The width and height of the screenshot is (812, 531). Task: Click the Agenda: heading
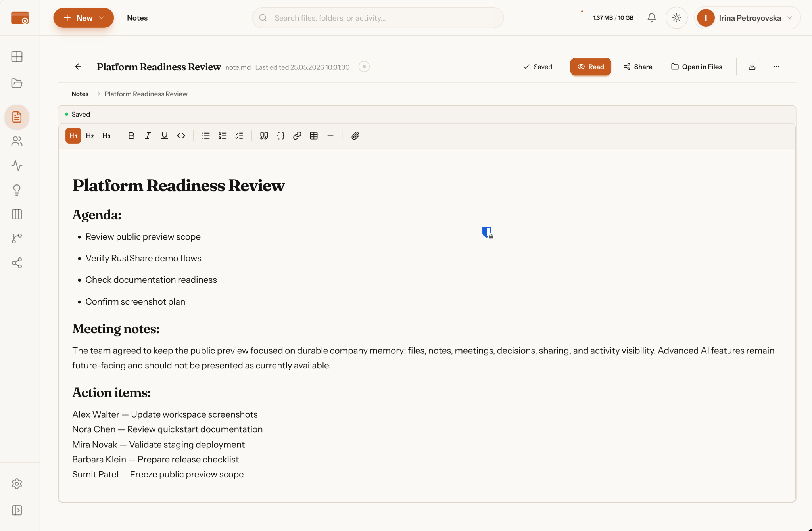(96, 215)
